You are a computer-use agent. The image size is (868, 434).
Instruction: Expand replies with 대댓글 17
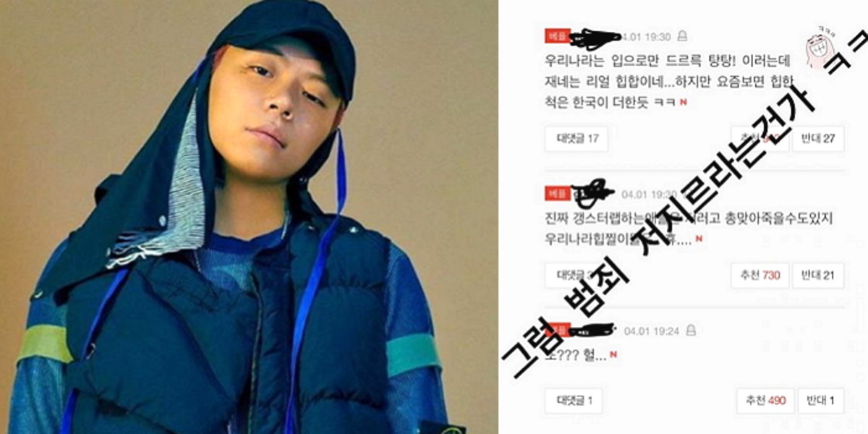[576, 139]
